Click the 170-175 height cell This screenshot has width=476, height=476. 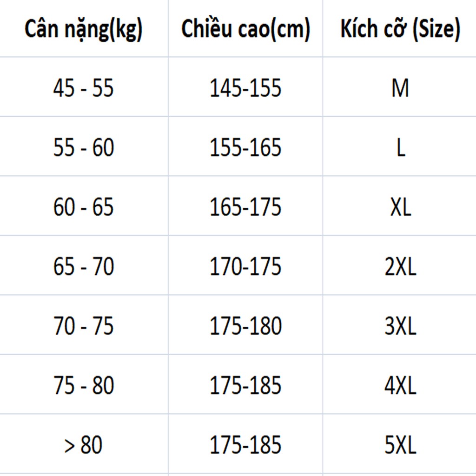click(245, 266)
